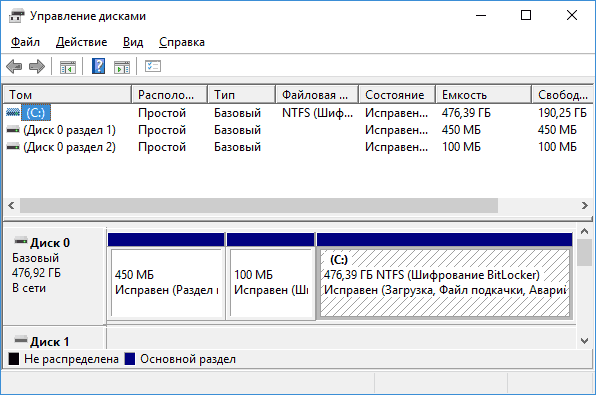Sort by the Том column header
This screenshot has height=395, width=596.
coord(67,95)
